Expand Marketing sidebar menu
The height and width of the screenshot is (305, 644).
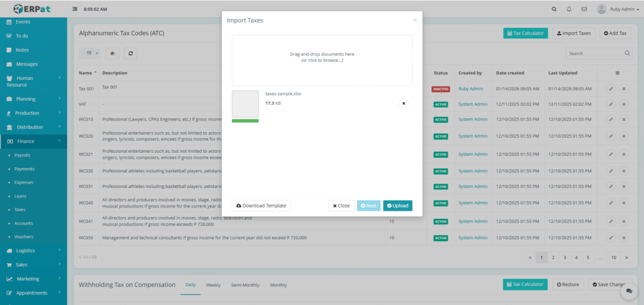[33, 279]
